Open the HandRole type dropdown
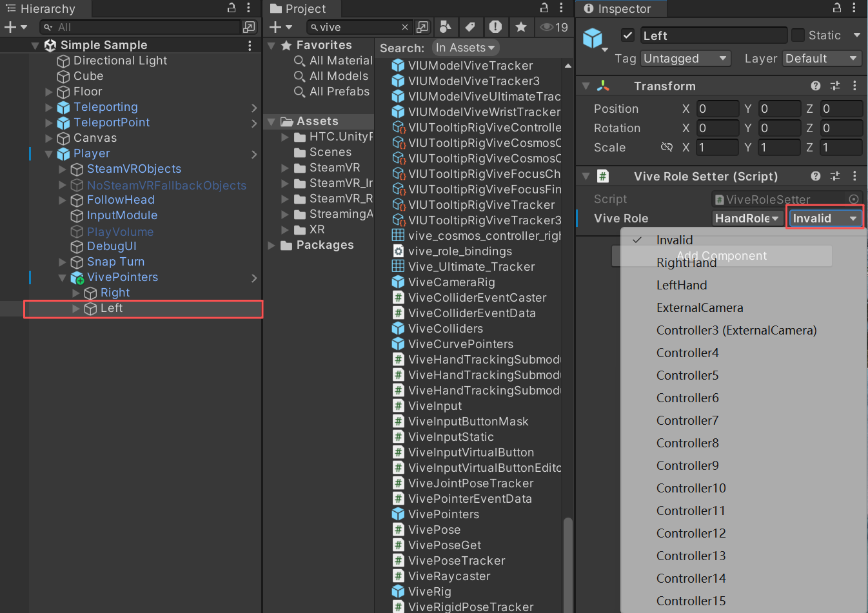Viewport: 868px width, 613px height. pos(747,219)
